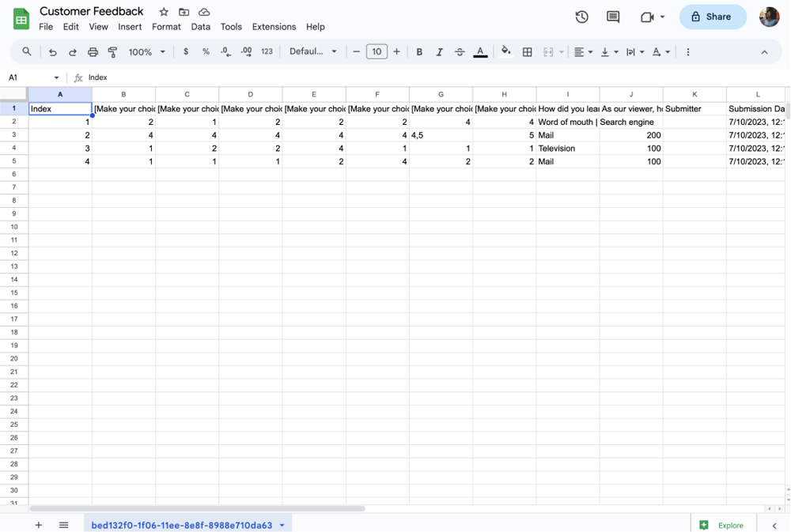Open the Extensions menu
The height and width of the screenshot is (532, 791).
click(274, 26)
